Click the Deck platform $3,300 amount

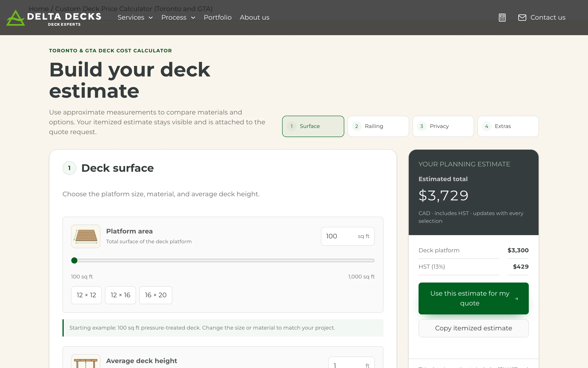click(518, 250)
